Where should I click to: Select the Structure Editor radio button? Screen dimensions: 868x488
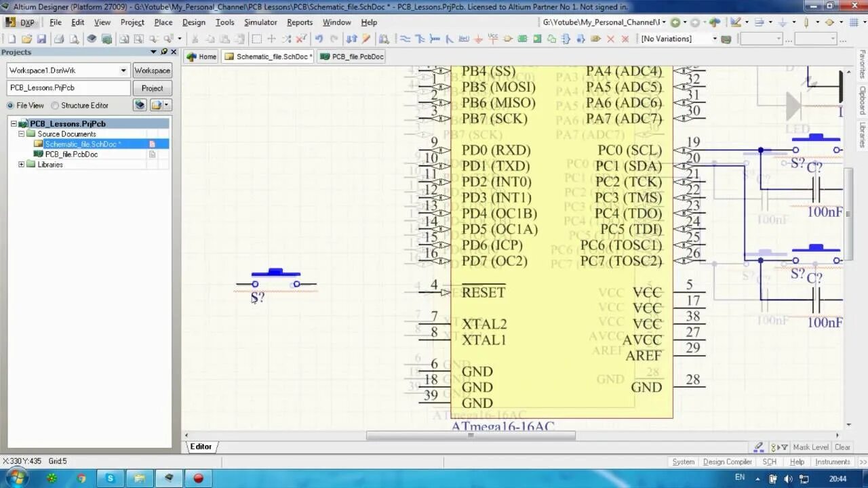click(55, 106)
